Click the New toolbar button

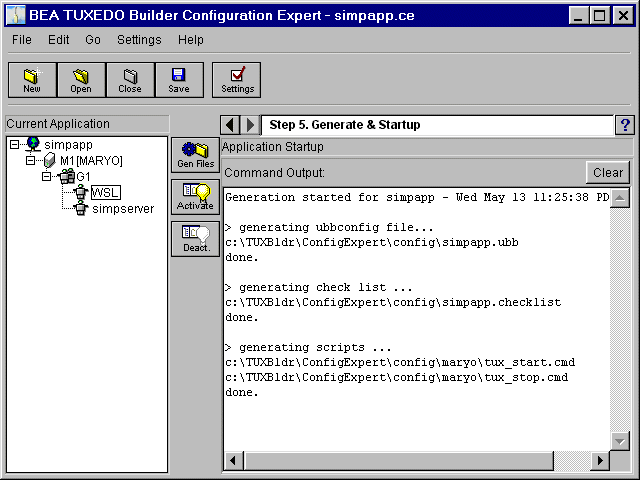tap(32, 80)
